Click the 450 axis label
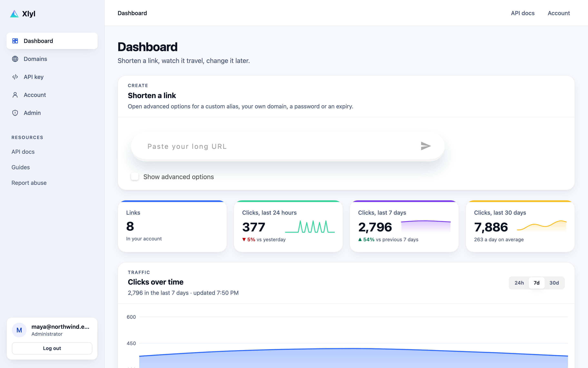The height and width of the screenshot is (368, 588). (131, 343)
